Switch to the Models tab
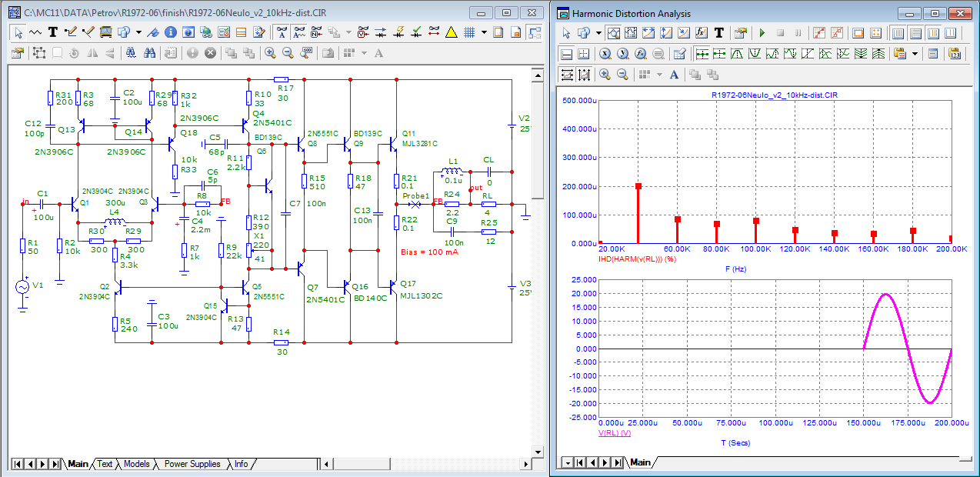980x477 pixels. coord(136,464)
